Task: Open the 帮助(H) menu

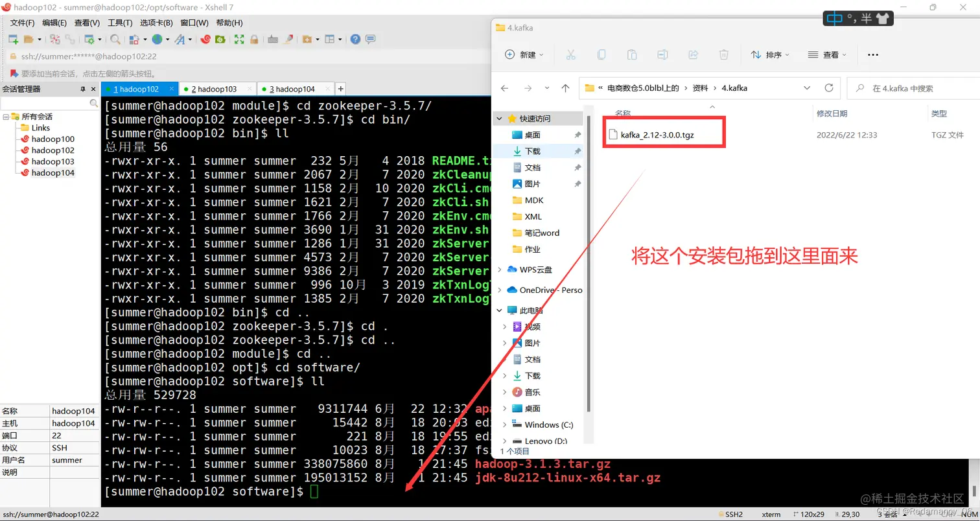Action: coord(229,23)
